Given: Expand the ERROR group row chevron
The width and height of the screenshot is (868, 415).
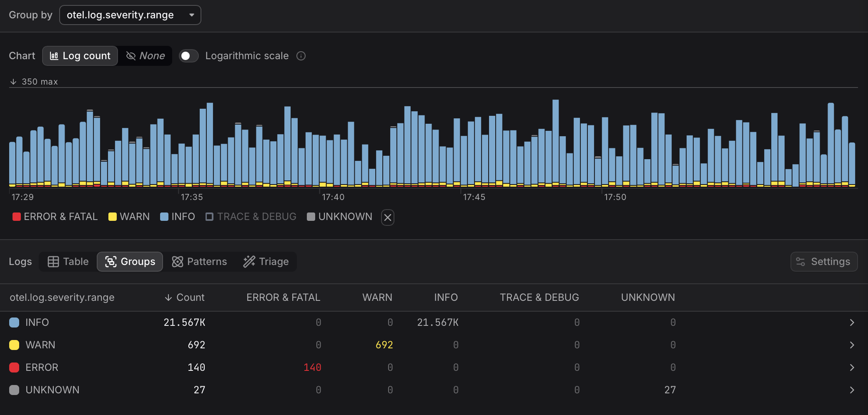Looking at the screenshot, I should click(852, 367).
